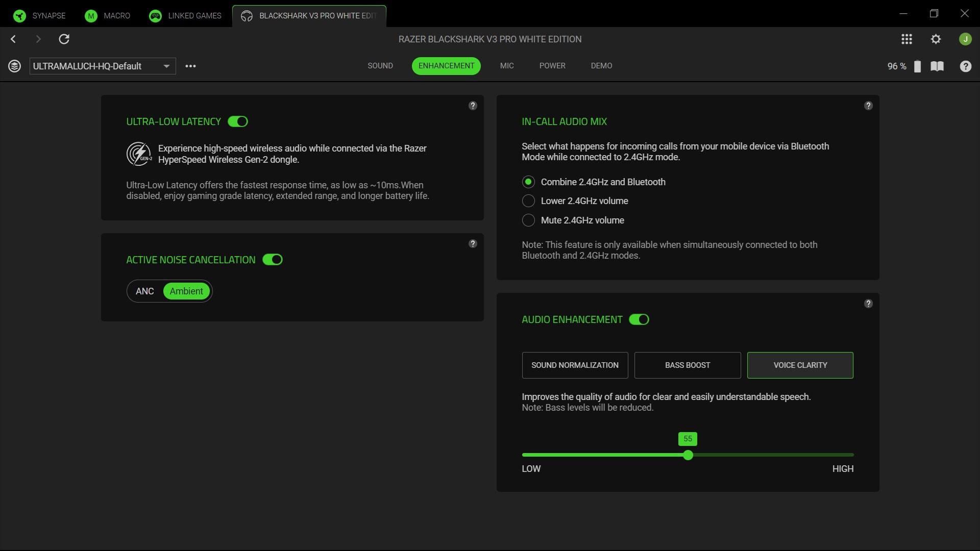Switch to the Macro tab
Viewport: 980px width, 551px height.
(x=107, y=16)
